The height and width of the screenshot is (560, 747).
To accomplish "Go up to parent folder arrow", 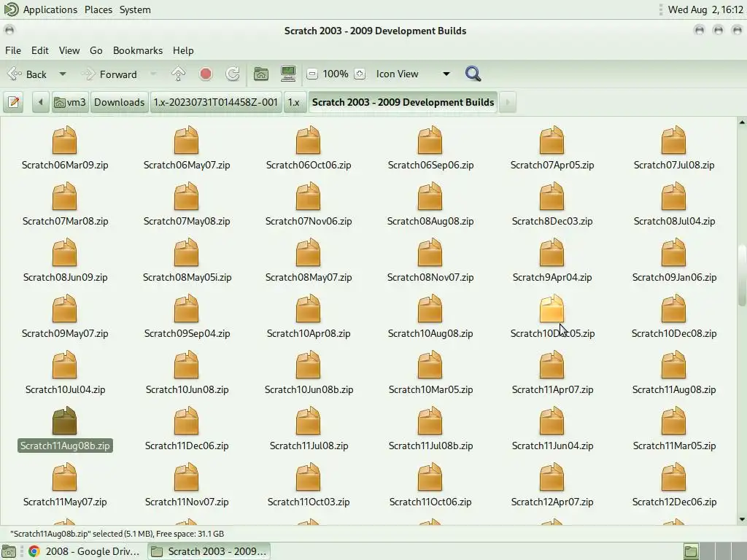I will (x=178, y=74).
